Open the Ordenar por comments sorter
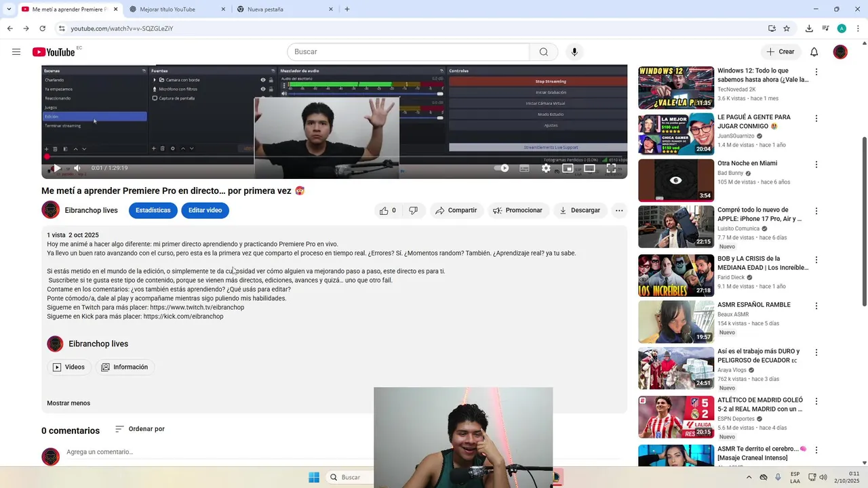The width and height of the screenshot is (868, 488). point(140,429)
